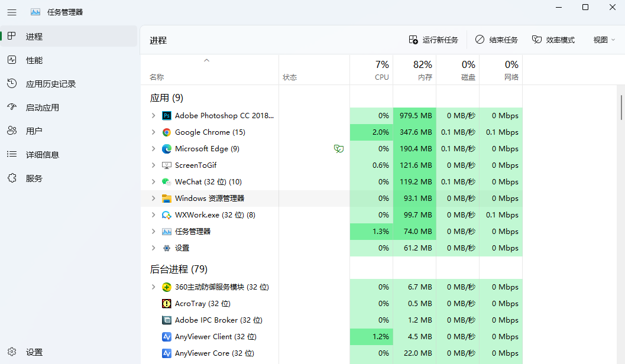625x364 pixels.
Task: Switch to the 详细信息 tab
Action: (x=69, y=154)
